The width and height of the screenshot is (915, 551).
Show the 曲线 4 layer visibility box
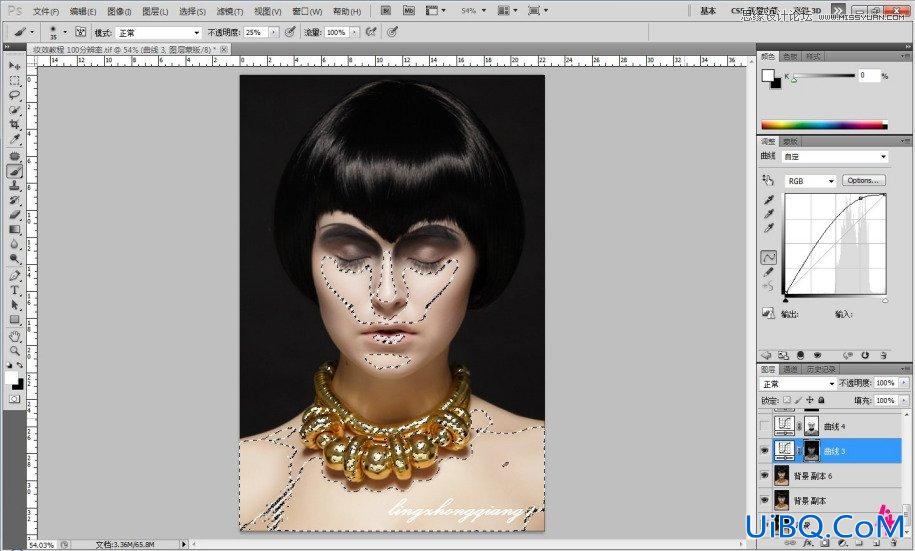point(764,426)
